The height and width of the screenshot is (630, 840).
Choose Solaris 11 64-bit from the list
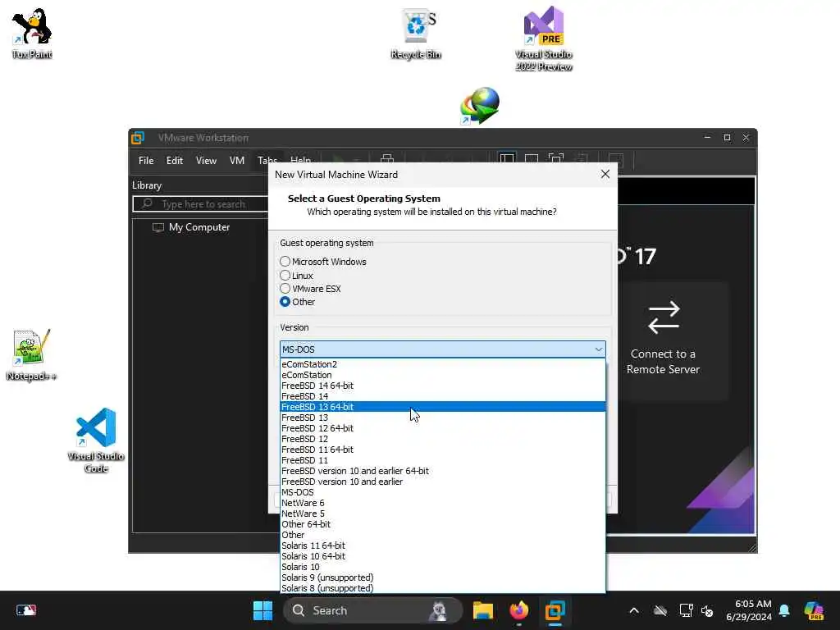coord(442,546)
